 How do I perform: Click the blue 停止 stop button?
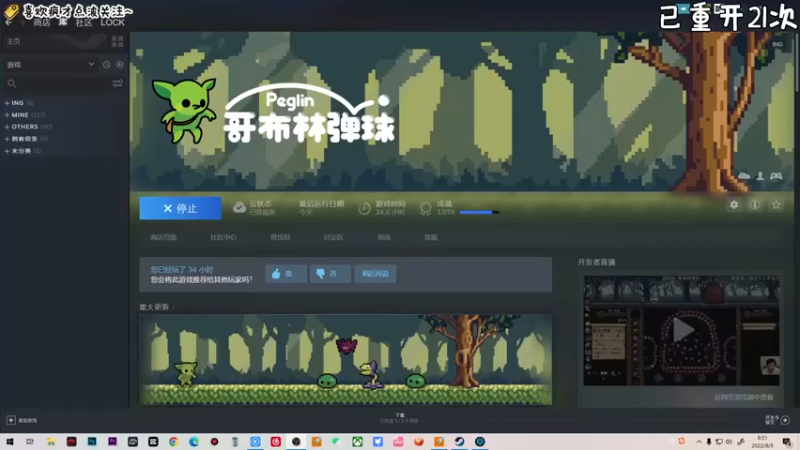pos(180,208)
